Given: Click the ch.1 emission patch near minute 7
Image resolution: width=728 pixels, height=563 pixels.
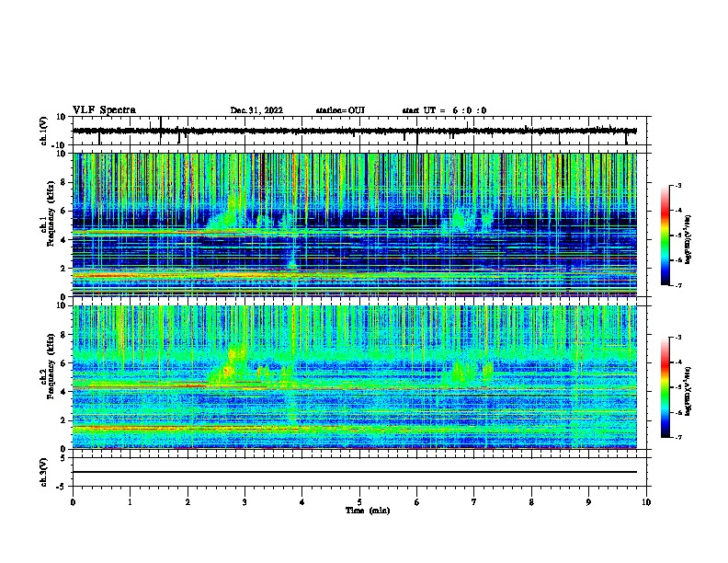Looking at the screenshot, I should tap(458, 220).
